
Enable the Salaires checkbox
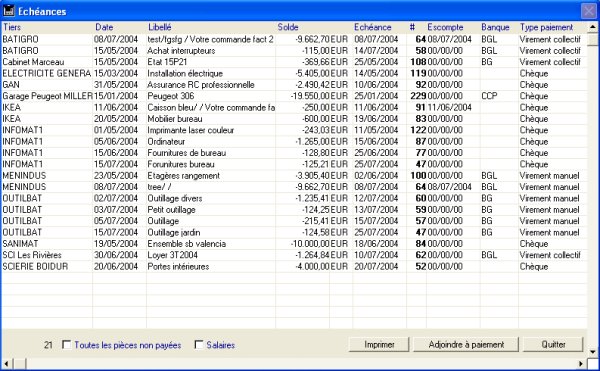pyautogui.click(x=199, y=345)
